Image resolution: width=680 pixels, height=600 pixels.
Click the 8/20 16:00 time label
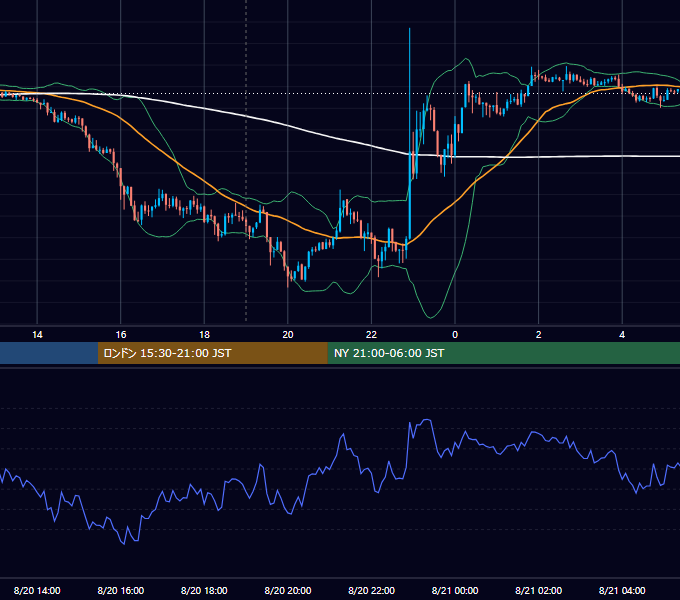pos(121,590)
